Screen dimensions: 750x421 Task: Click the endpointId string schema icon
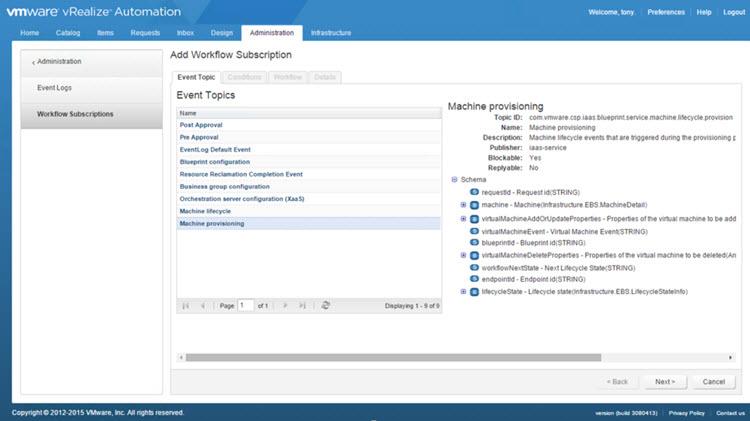pos(474,279)
